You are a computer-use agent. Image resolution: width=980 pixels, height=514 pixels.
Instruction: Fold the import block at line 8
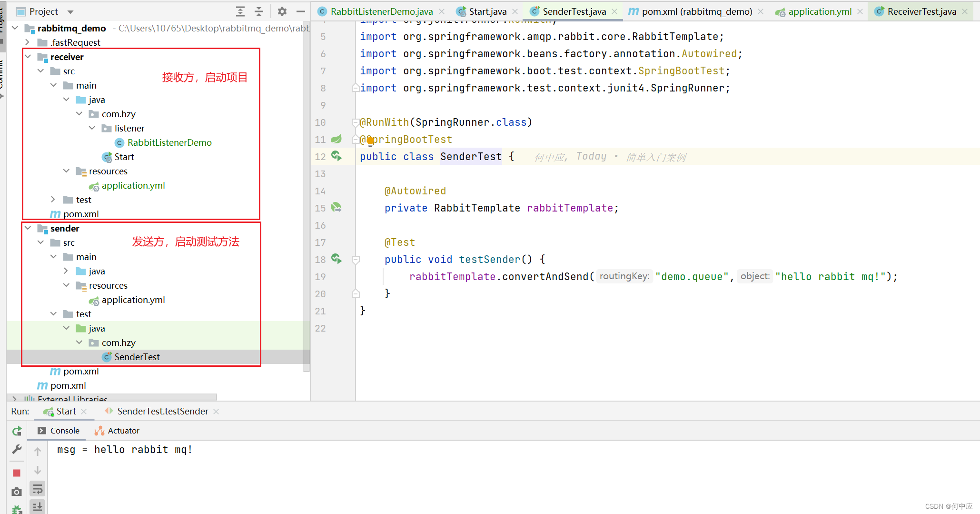tap(356, 88)
